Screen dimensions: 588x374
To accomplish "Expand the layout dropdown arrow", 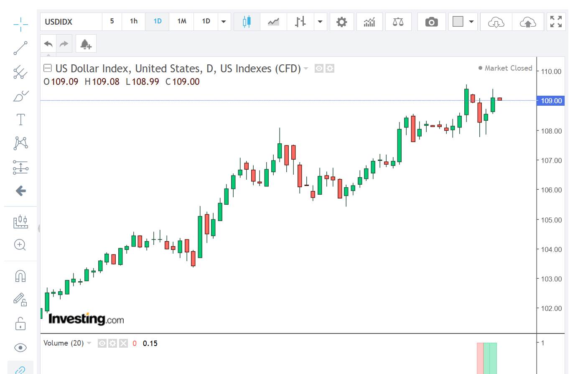I will [x=471, y=21].
